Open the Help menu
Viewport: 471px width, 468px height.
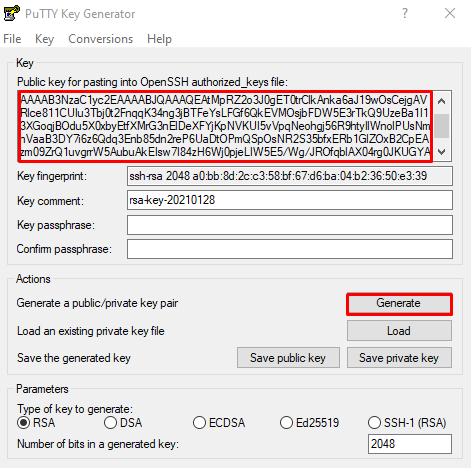[159, 39]
